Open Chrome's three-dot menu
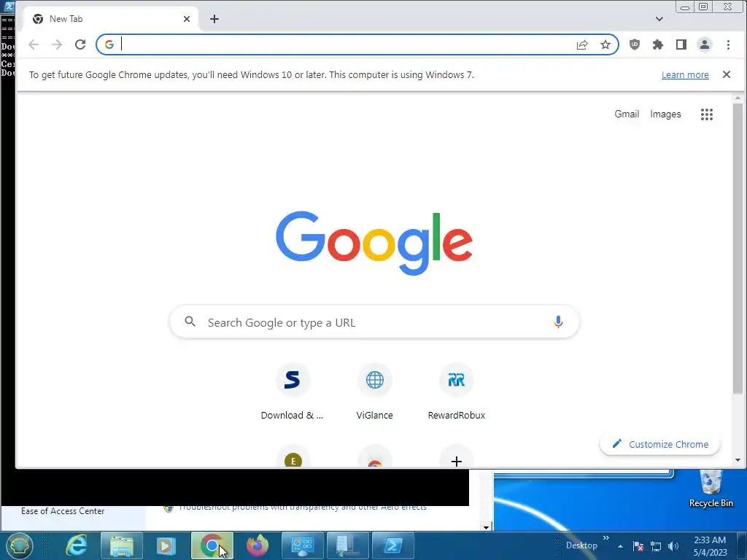The width and height of the screenshot is (747, 560). point(728,44)
